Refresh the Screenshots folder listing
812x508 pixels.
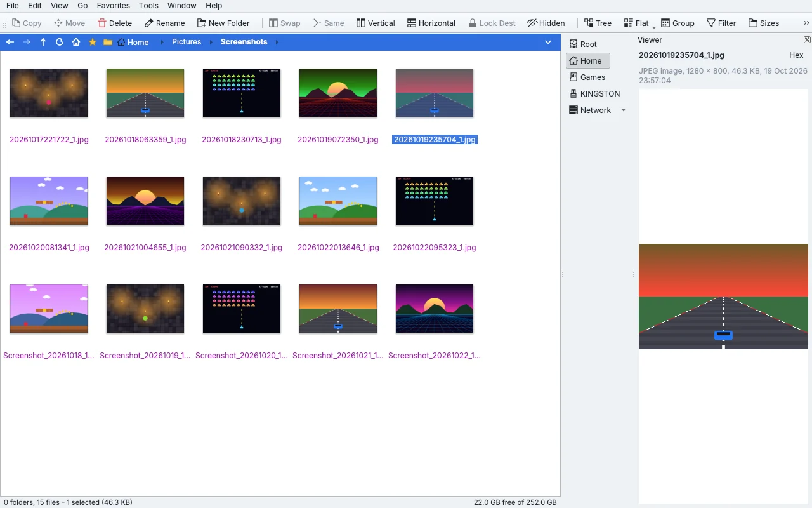click(x=60, y=42)
